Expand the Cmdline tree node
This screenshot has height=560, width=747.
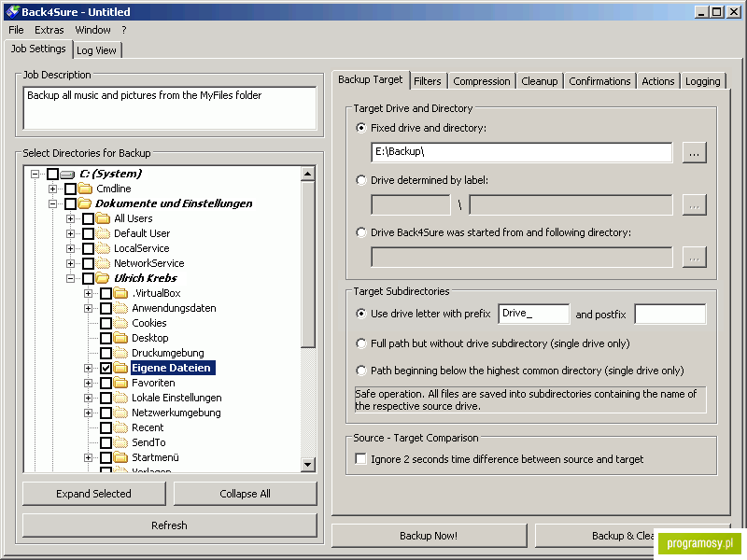click(x=53, y=189)
